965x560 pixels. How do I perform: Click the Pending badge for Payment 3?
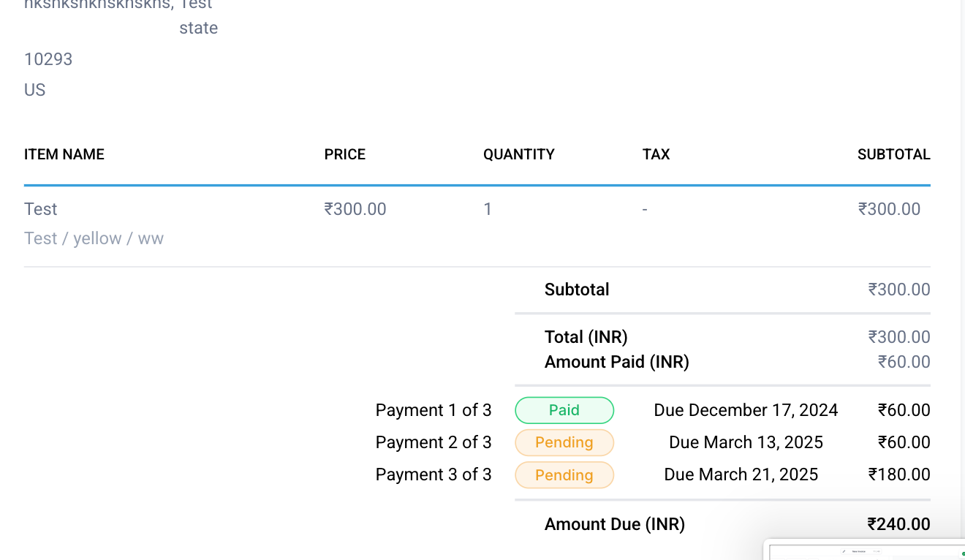click(x=564, y=475)
